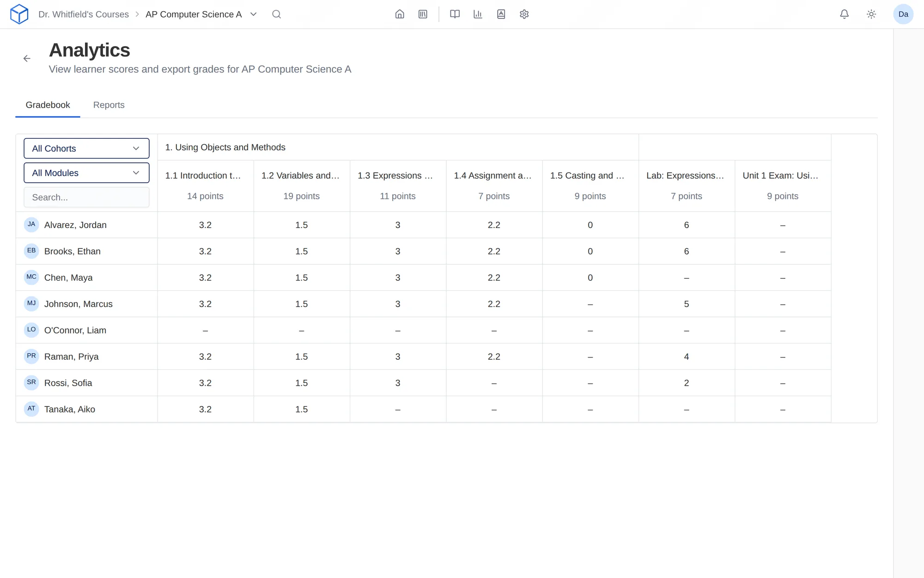The image size is (924, 578).
Task: Switch to the Gradebook tab
Action: (x=48, y=105)
